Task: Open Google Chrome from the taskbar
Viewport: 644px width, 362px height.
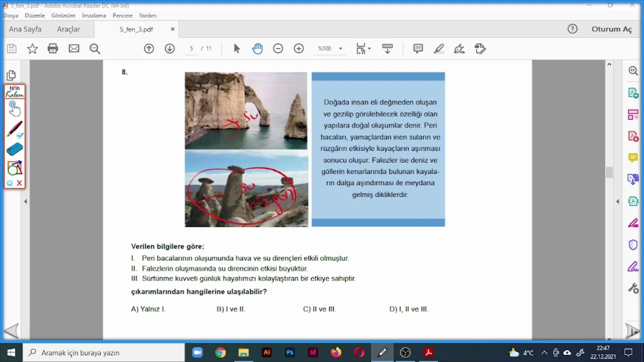Action: [x=220, y=352]
